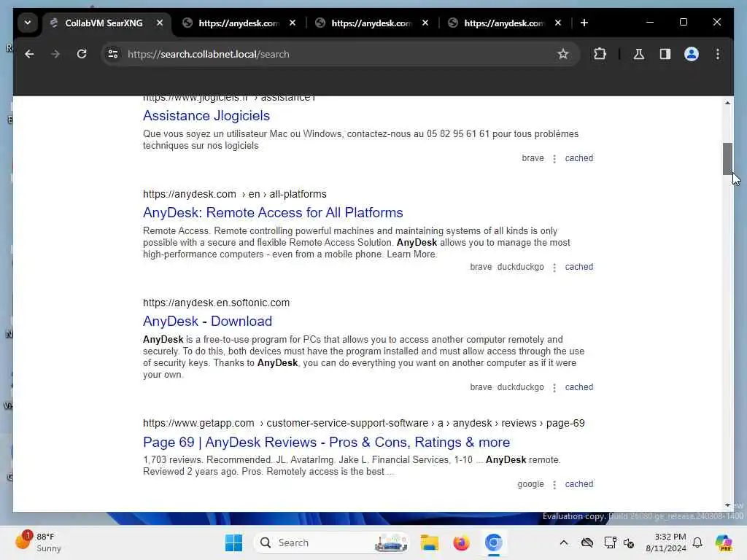The image size is (747, 560).
Task: Select the Chromium icon in taskbar
Action: coord(494,542)
